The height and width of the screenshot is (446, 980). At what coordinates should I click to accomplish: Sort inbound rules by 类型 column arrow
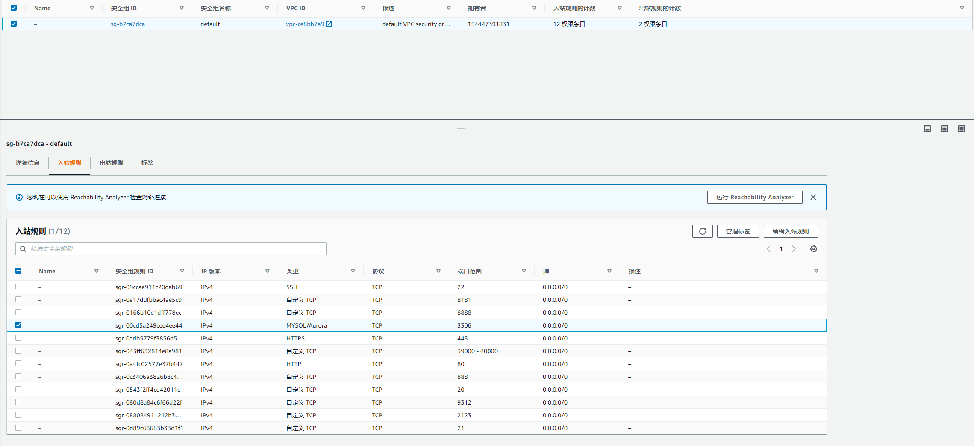point(353,271)
